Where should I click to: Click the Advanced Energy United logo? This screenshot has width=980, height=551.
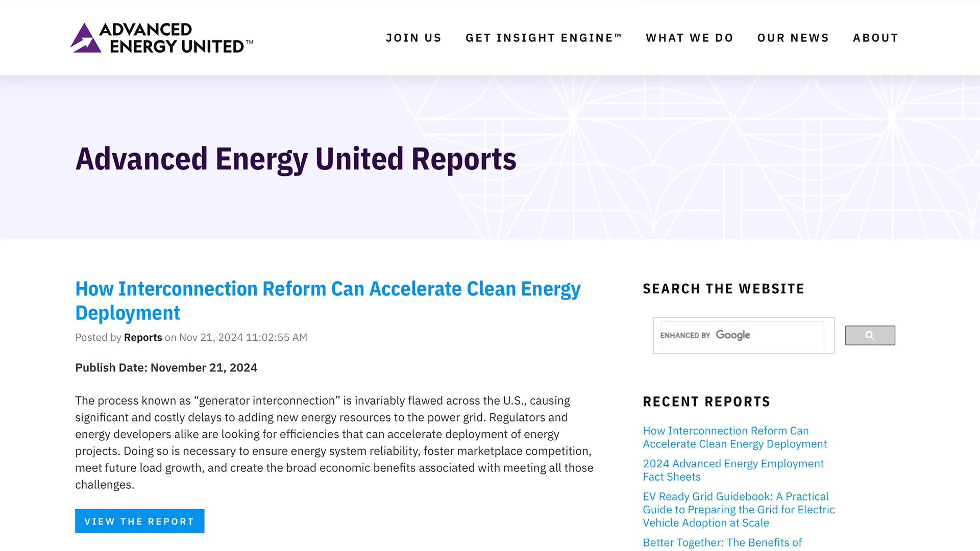pyautogui.click(x=161, y=37)
